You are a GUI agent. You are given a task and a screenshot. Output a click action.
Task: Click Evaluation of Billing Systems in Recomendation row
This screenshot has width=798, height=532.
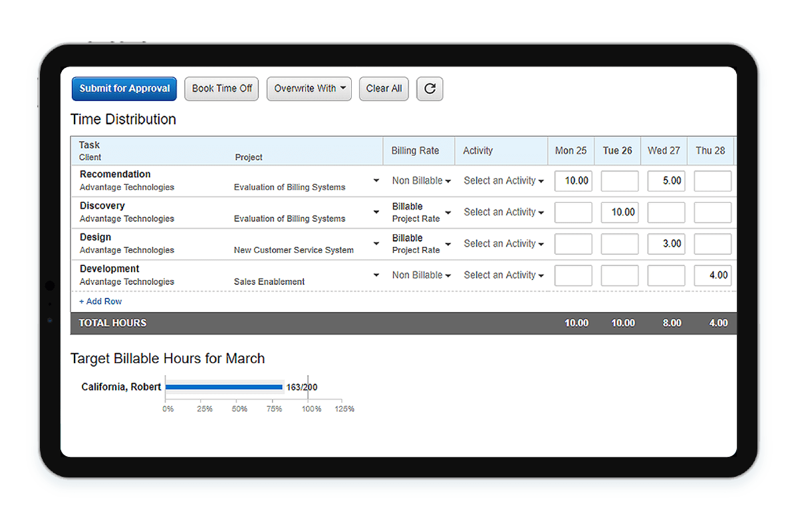pos(289,188)
